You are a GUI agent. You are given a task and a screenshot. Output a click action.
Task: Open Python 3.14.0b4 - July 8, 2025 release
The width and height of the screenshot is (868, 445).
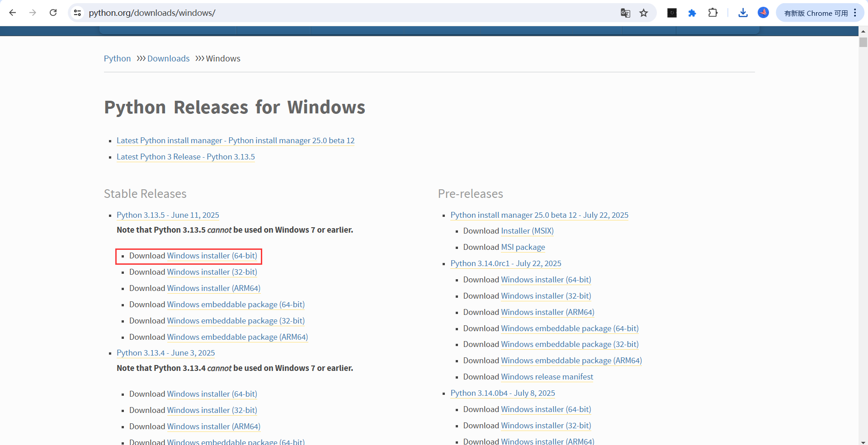click(x=503, y=393)
